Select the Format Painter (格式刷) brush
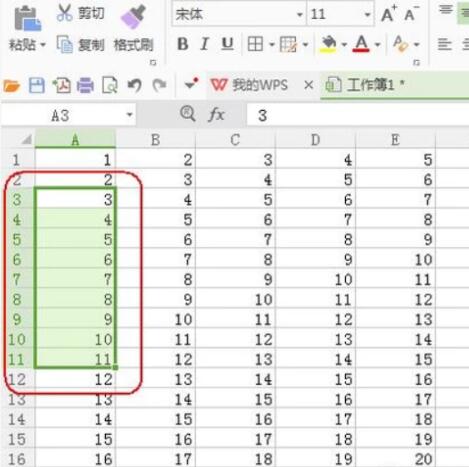 pos(133,17)
